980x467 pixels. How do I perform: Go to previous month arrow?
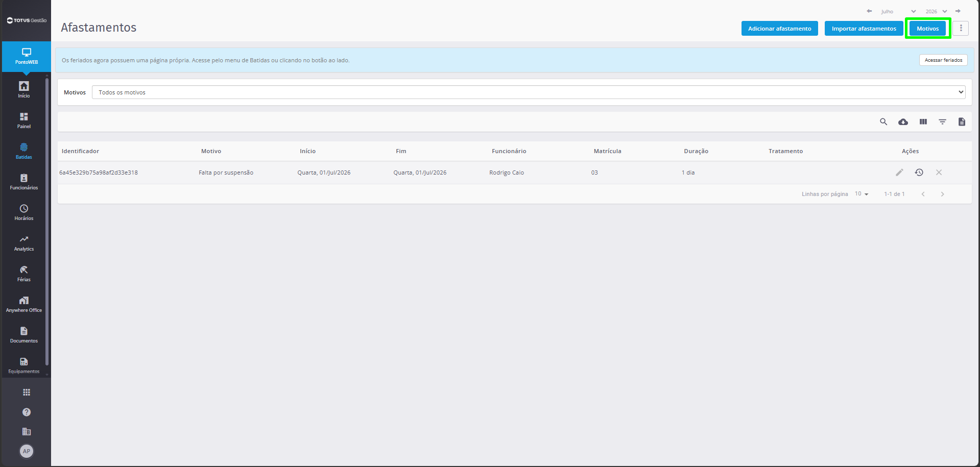coord(869,11)
